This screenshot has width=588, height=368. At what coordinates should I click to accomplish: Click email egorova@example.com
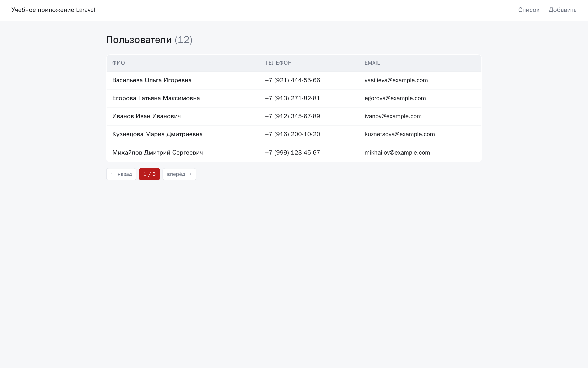(395, 98)
